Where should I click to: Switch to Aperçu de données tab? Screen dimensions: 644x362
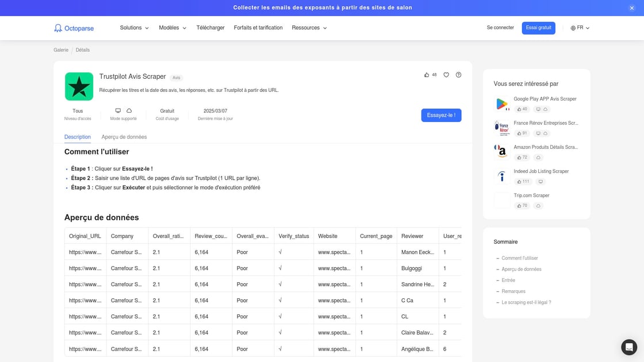tap(124, 137)
